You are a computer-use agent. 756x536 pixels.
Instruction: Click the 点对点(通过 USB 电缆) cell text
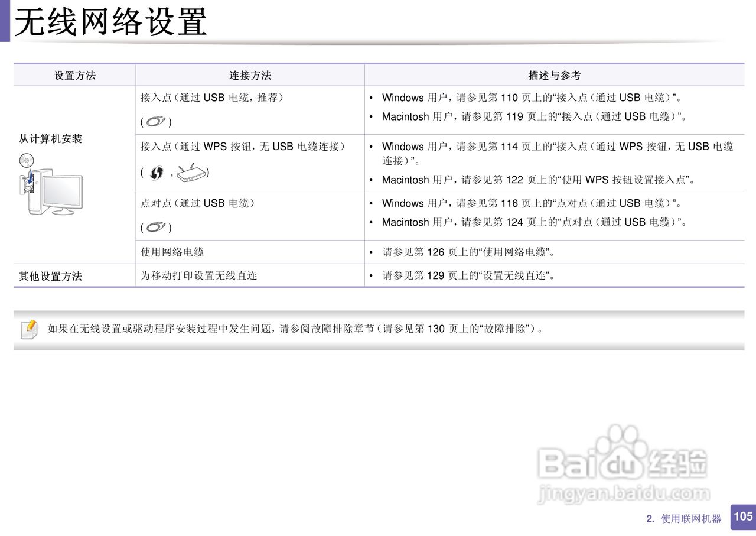click(198, 203)
